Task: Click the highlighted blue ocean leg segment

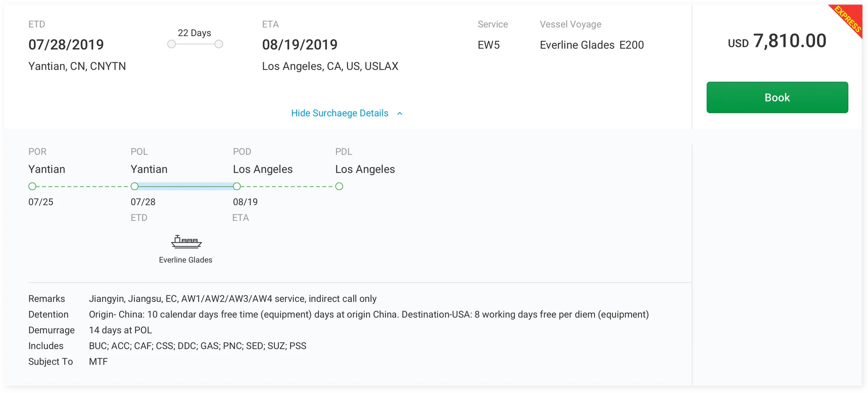Action: 185,186
